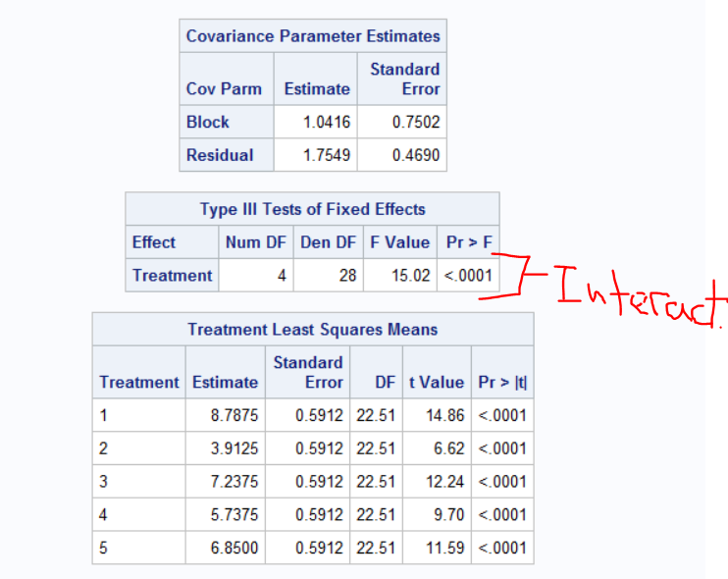Viewport: 728px width, 579px height.
Task: Click Residual standard error 0.4690
Action: coord(416,155)
